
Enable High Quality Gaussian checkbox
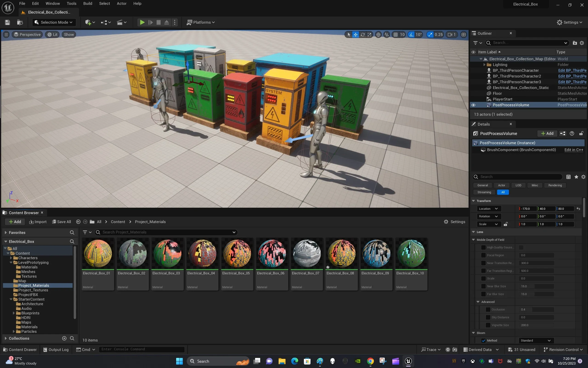[x=483, y=247]
